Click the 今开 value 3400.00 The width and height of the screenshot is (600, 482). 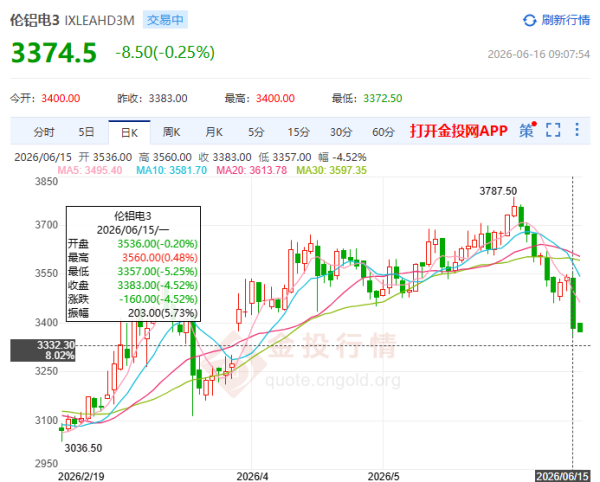(x=60, y=98)
